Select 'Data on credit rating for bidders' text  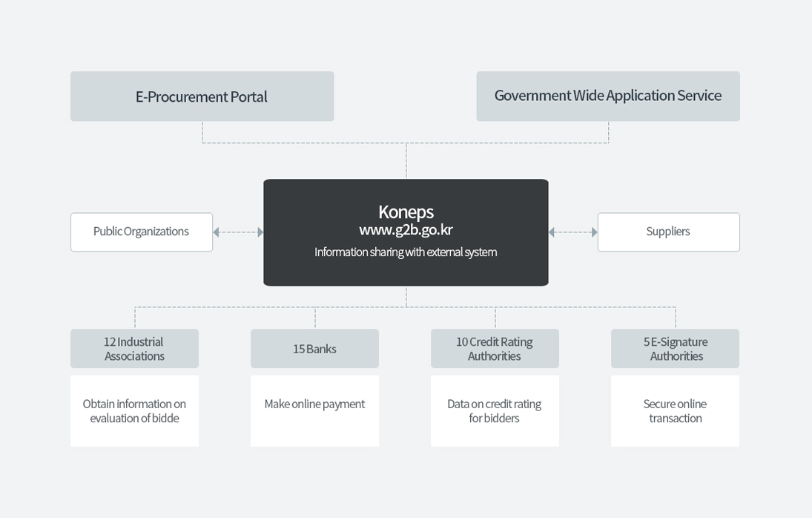click(495, 411)
